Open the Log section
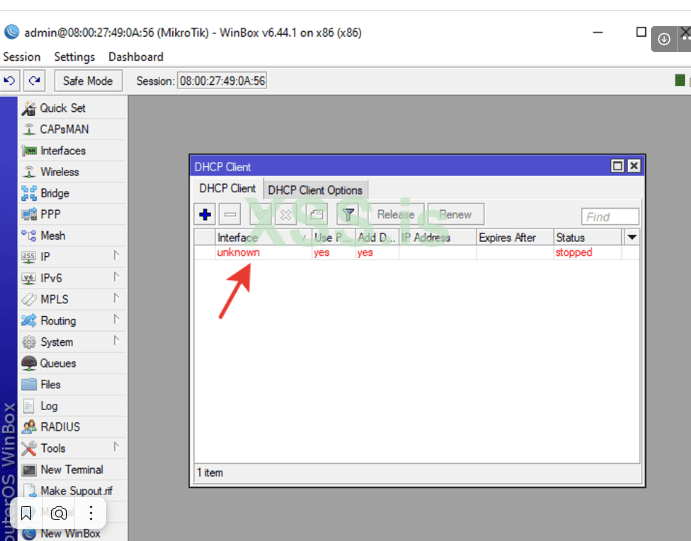 (x=73, y=406)
